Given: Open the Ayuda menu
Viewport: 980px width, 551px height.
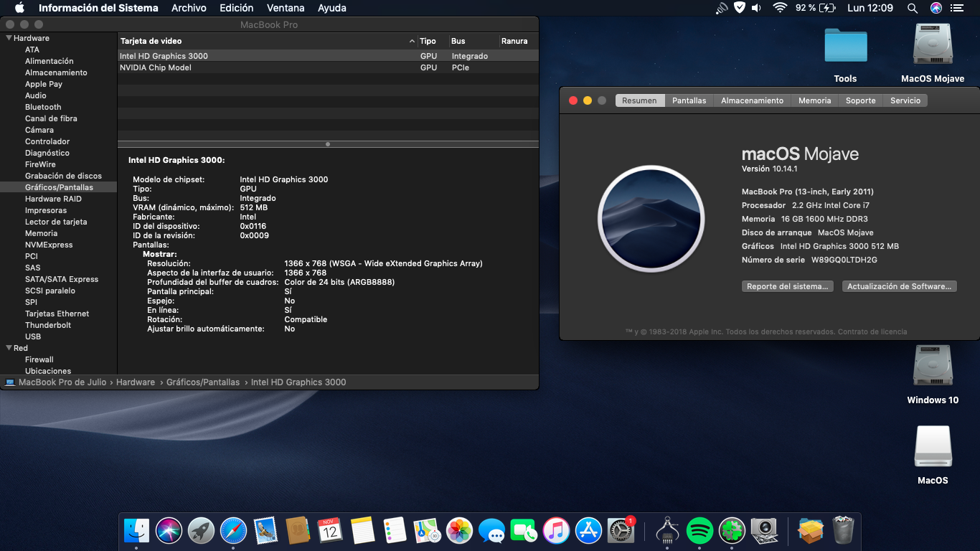Looking at the screenshot, I should [331, 8].
